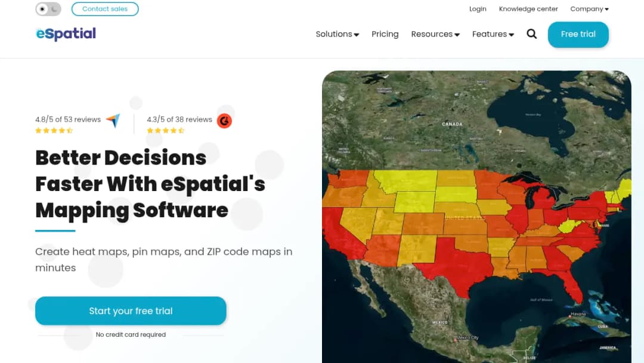Open the Pricing page

click(385, 34)
